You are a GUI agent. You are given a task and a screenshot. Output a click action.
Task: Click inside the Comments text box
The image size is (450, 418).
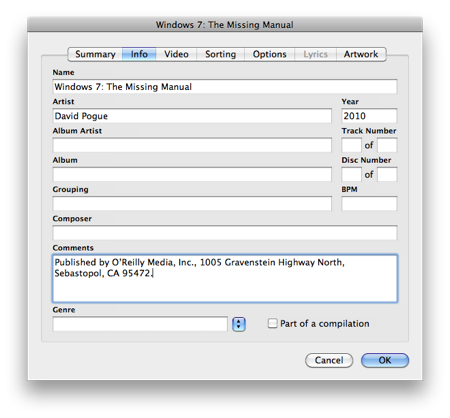[x=225, y=279]
